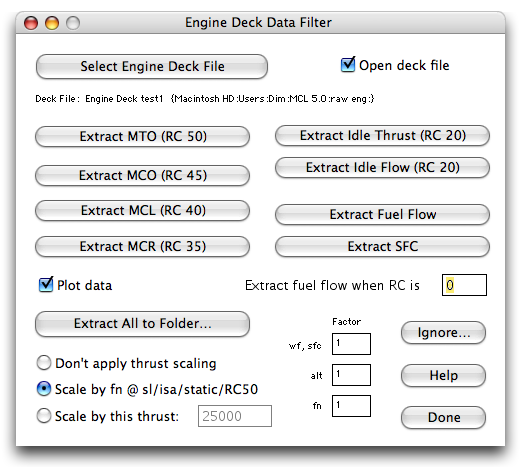Uncheck Open deck file checkbox
527x467 pixels.
click(x=348, y=65)
